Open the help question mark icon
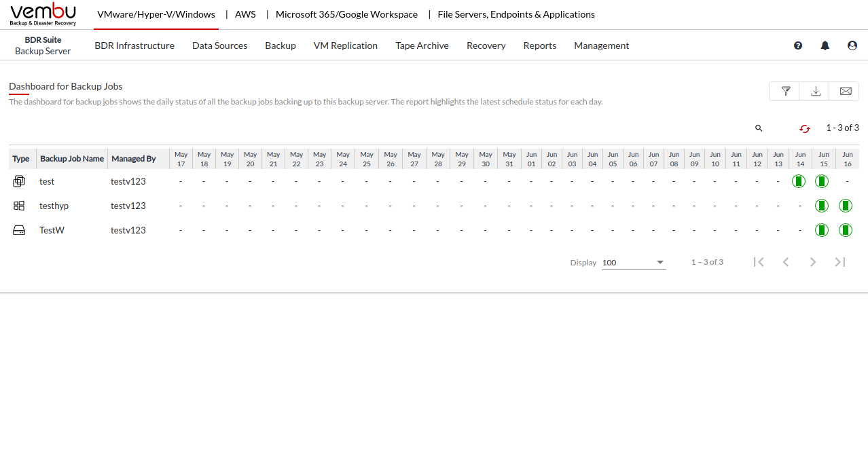This screenshot has width=868, height=450. click(798, 45)
